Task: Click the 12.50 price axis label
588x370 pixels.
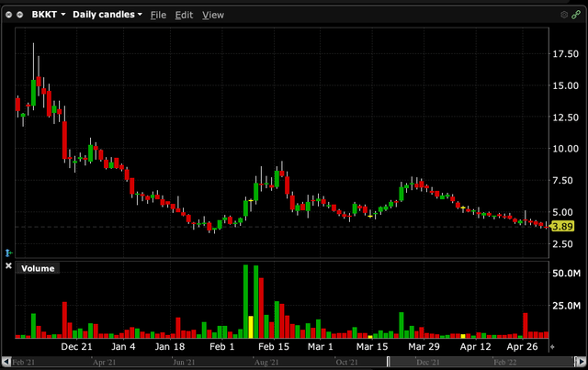Action: [x=566, y=118]
